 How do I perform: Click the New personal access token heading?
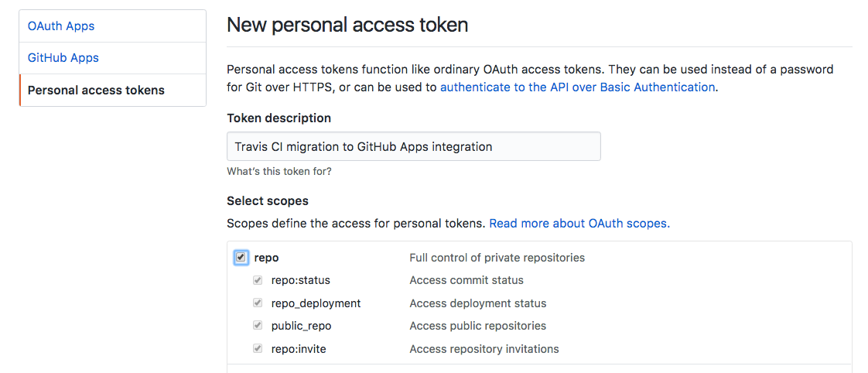click(347, 25)
